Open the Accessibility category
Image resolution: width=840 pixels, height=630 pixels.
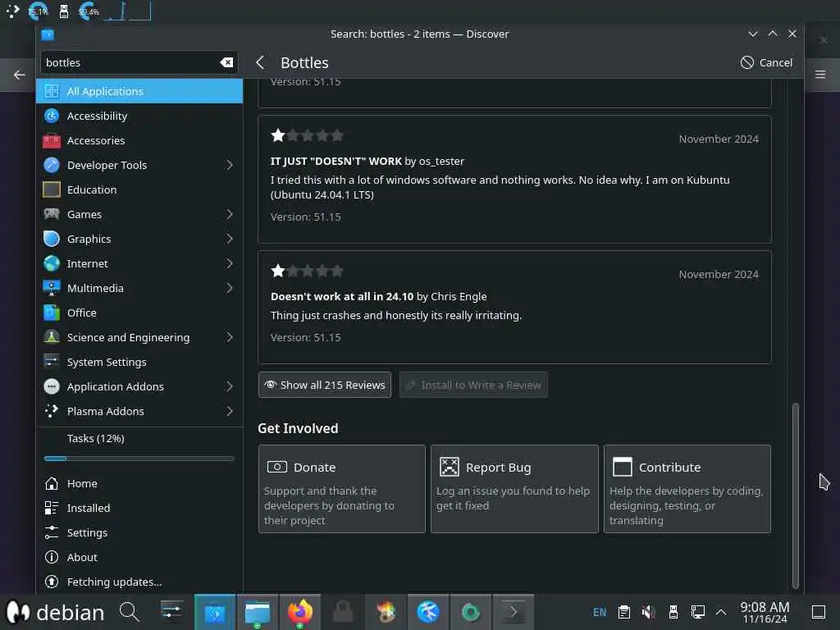pyautogui.click(x=139, y=116)
